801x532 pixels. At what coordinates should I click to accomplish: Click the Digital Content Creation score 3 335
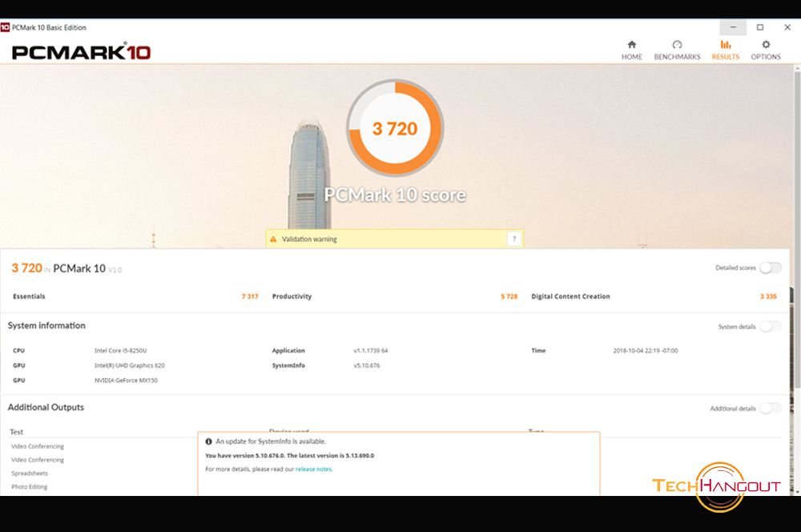tap(768, 296)
